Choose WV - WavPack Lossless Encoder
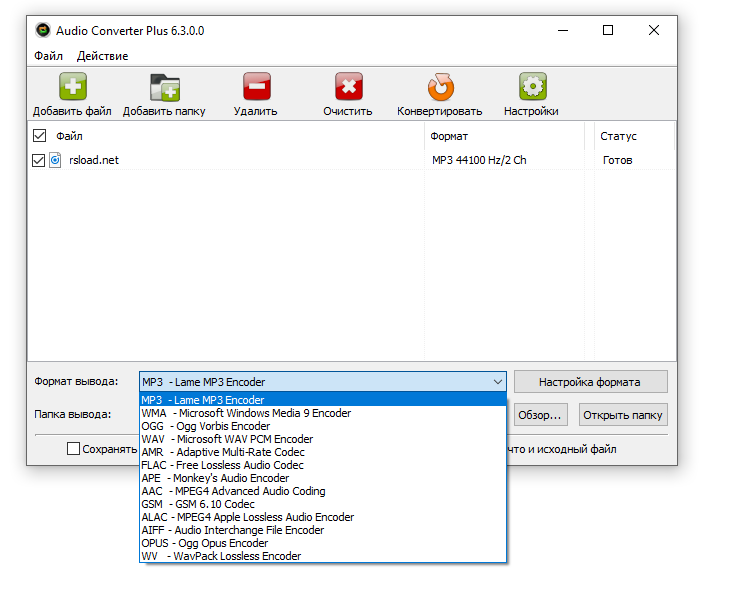The image size is (734, 591). point(323,556)
